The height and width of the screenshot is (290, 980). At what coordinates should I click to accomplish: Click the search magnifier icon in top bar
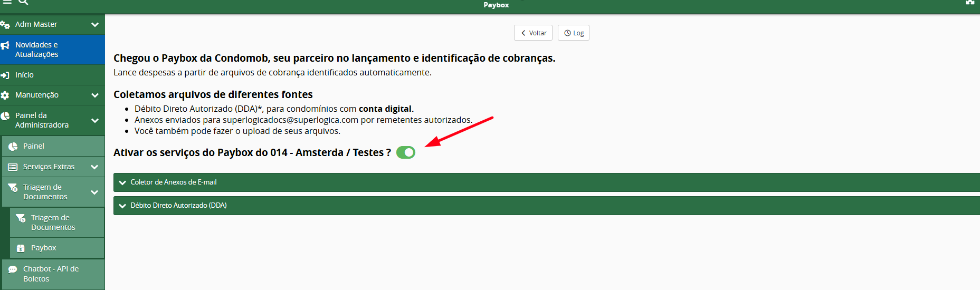[x=23, y=2]
